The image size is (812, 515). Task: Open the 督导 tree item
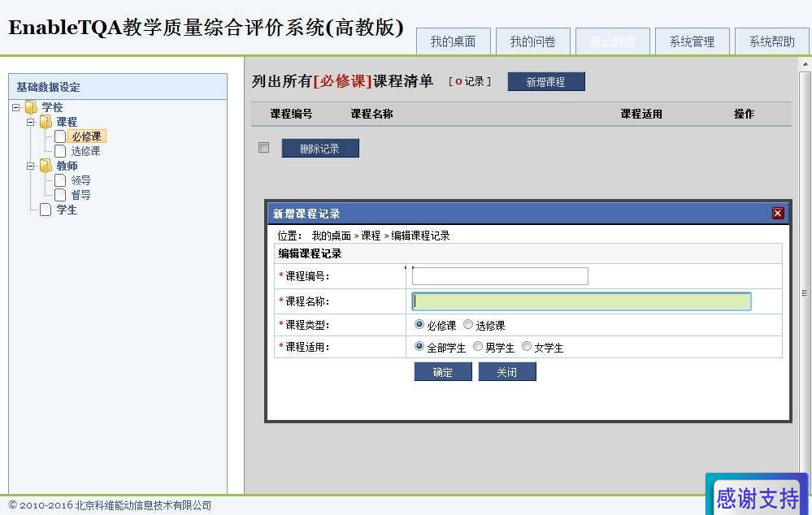(x=80, y=195)
